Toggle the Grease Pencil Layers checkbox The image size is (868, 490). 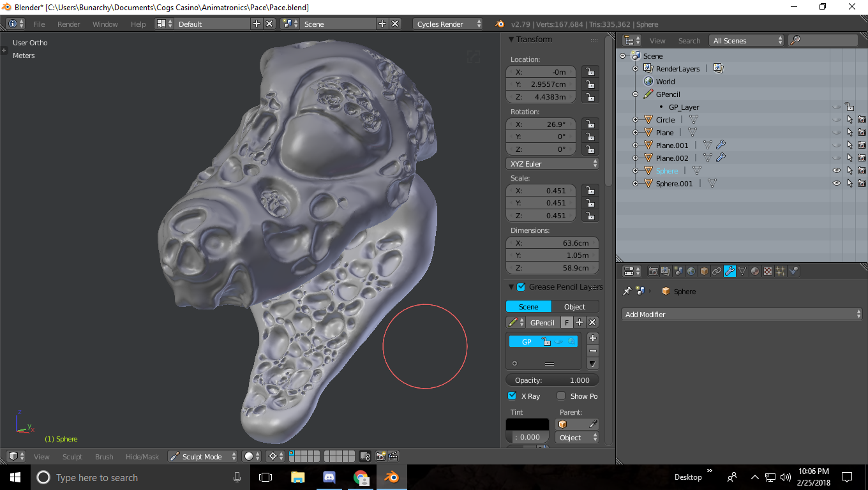(521, 287)
